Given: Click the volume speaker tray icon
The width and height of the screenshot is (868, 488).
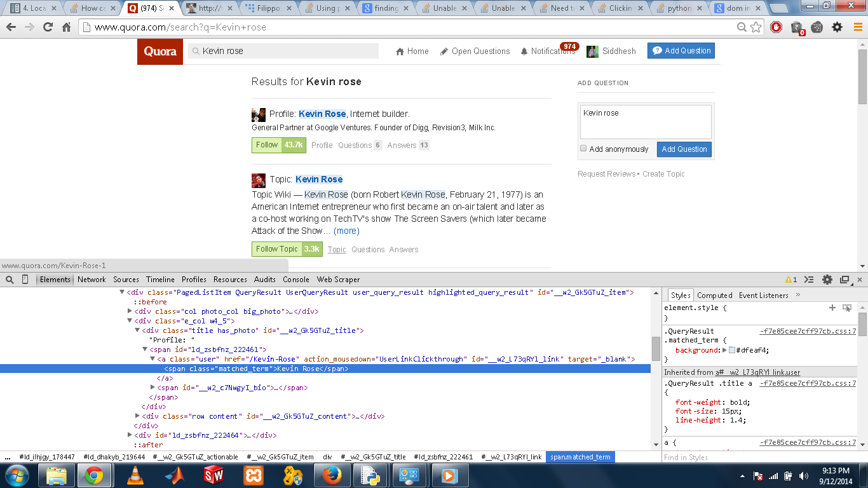Looking at the screenshot, I should click(804, 476).
